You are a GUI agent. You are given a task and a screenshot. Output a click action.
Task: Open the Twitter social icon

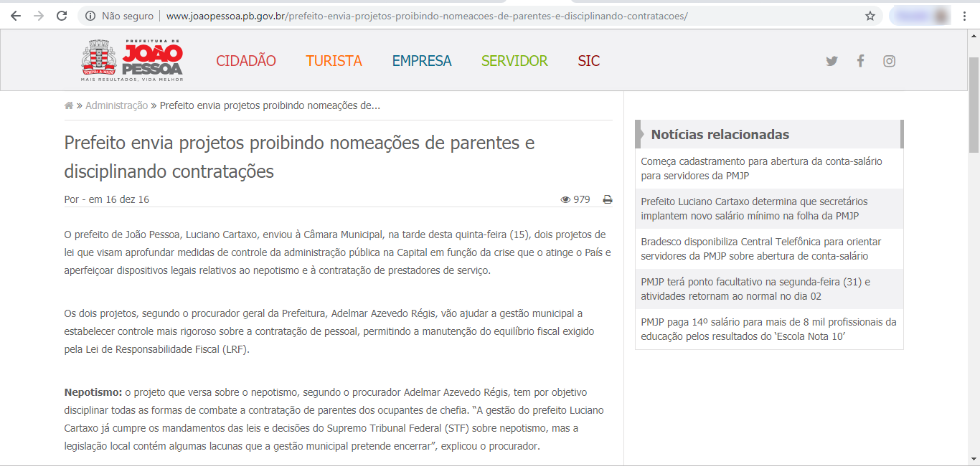click(831, 61)
